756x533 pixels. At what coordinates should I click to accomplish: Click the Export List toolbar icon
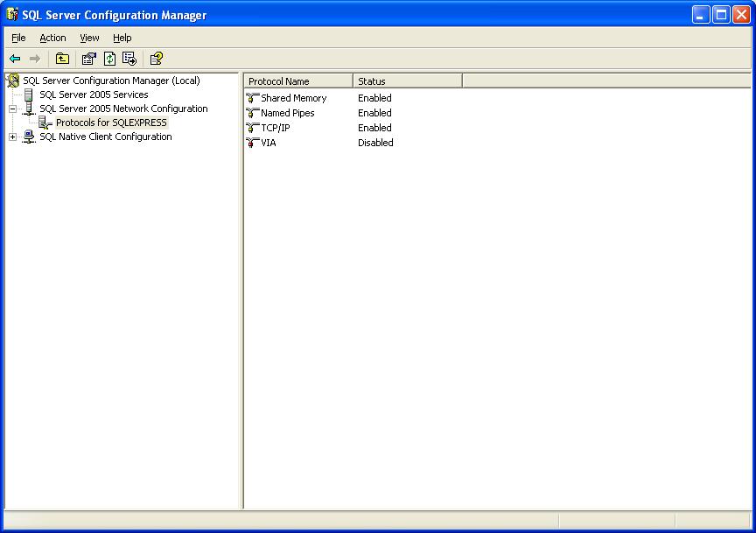129,59
